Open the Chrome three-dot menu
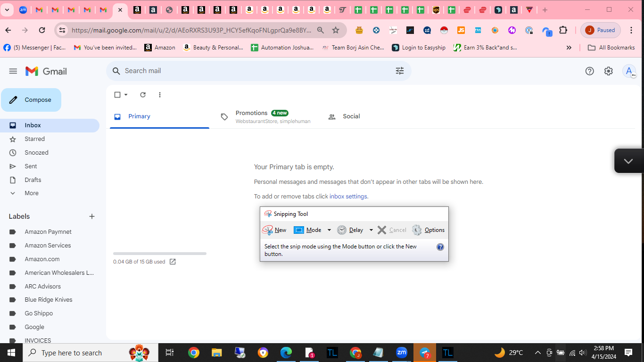The image size is (644, 362). click(x=632, y=30)
